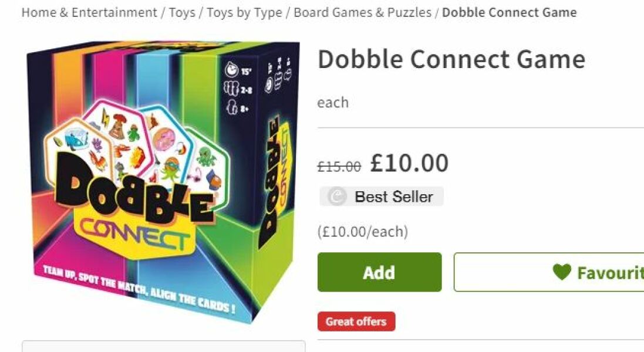The height and width of the screenshot is (352, 644).
Task: Open the Dobble Connect box product image
Action: 163,181
